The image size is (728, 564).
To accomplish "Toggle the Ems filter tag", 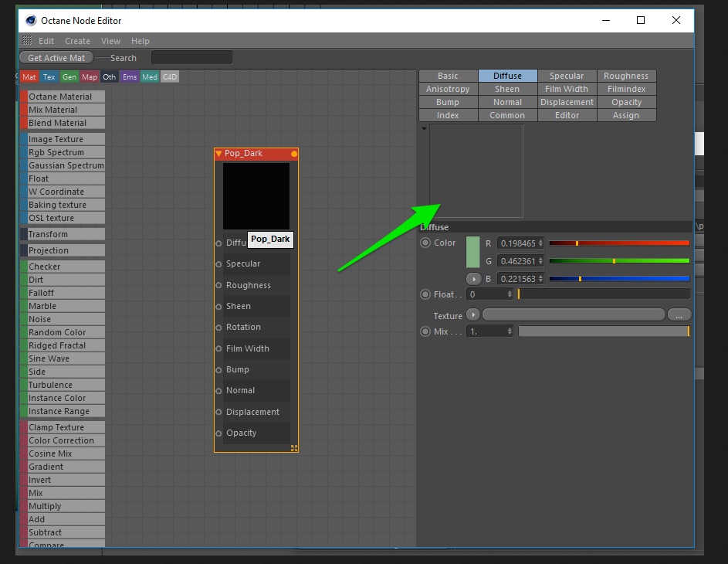I will 130,76.
